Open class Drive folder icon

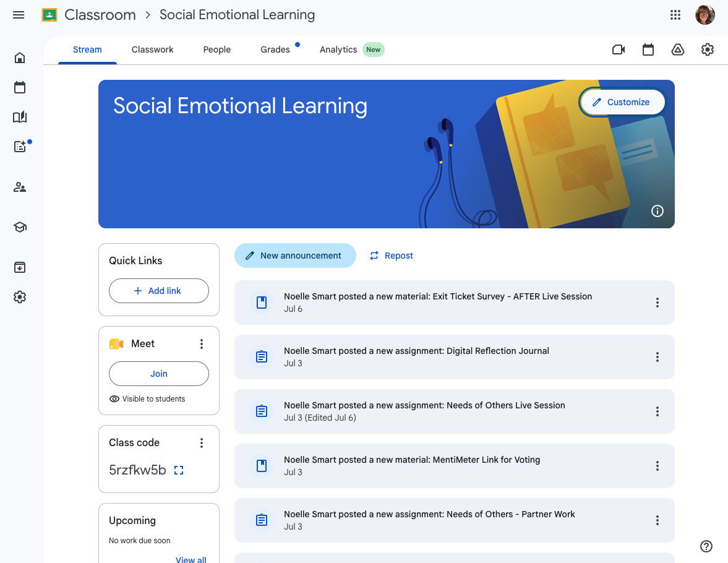click(x=678, y=49)
